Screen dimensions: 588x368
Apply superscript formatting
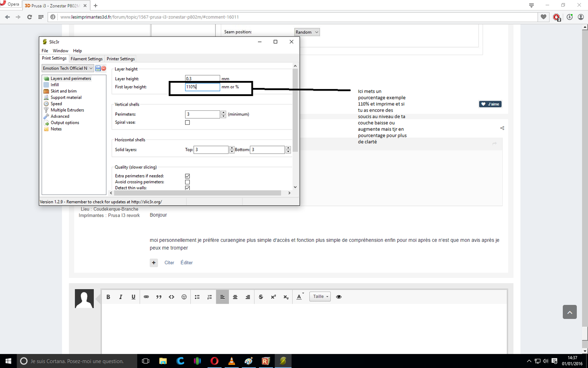click(x=273, y=297)
